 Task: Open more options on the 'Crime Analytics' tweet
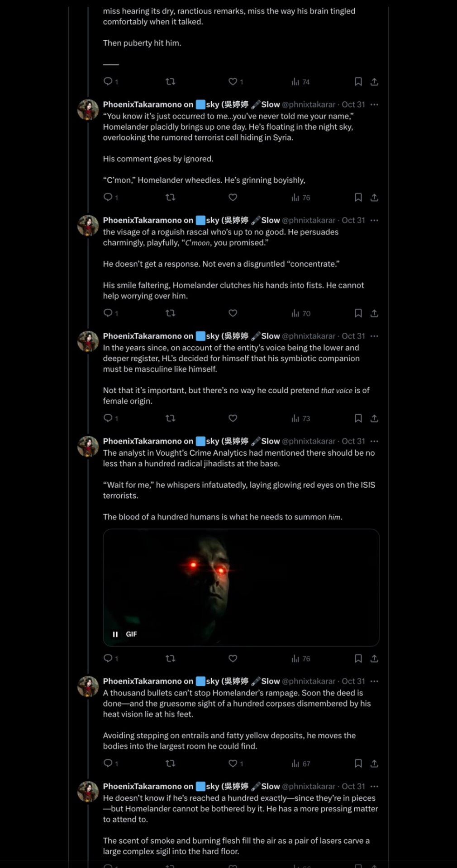[374, 441]
